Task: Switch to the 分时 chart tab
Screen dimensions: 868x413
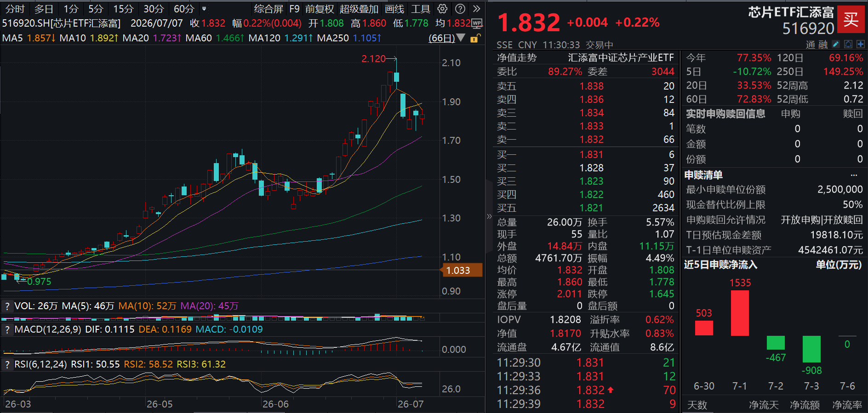Action: [x=15, y=9]
